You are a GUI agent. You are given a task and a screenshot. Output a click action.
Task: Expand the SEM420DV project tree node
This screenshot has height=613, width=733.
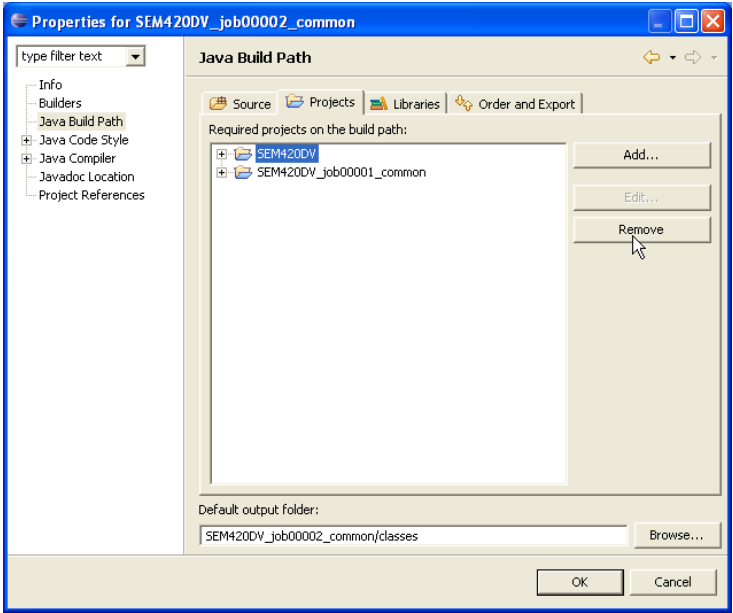click(221, 154)
